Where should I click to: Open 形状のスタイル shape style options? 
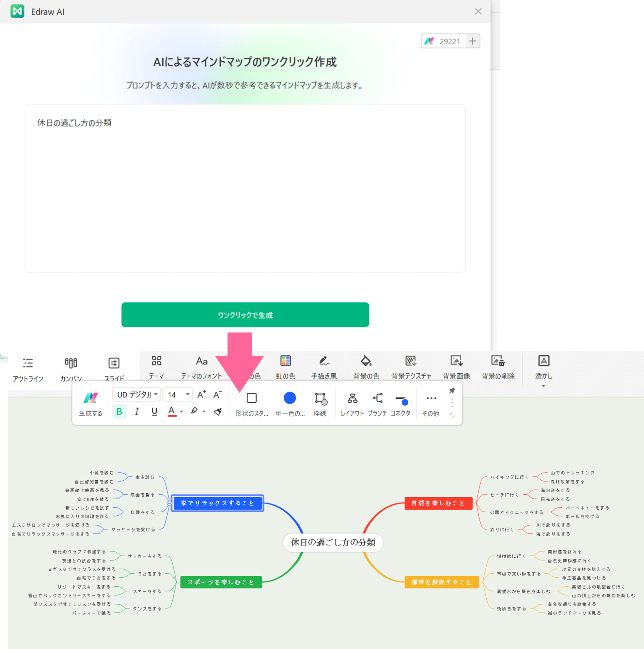[x=251, y=405]
